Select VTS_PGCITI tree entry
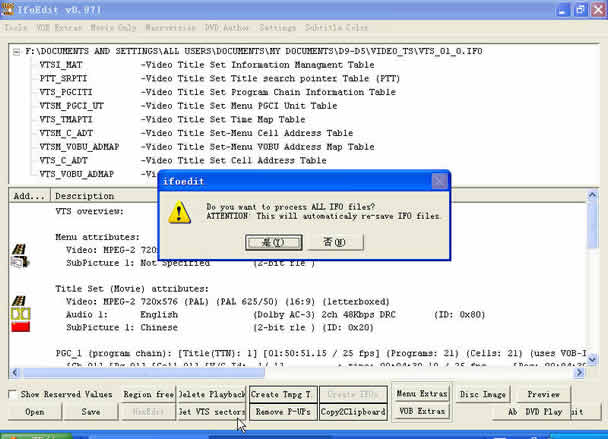Image resolution: width=608 pixels, height=439 pixels. click(66, 92)
